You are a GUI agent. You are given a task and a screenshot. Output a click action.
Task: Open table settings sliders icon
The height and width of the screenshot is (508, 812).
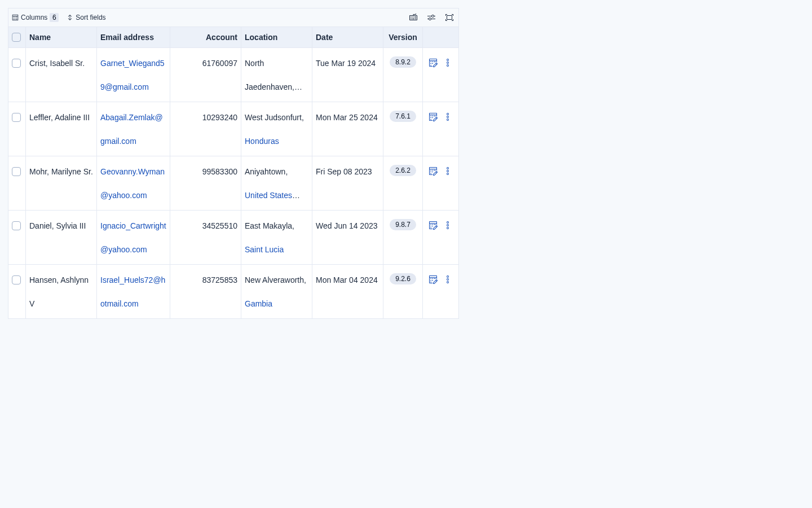pyautogui.click(x=431, y=17)
